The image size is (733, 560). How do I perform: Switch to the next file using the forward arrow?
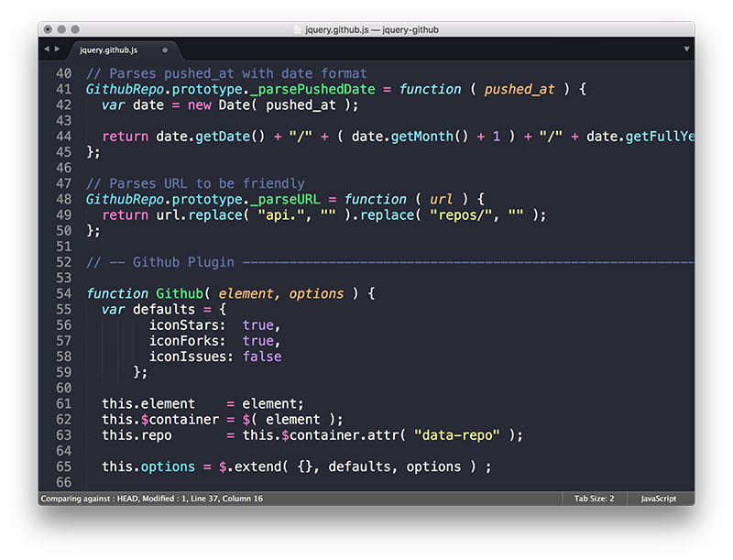pyautogui.click(x=58, y=50)
